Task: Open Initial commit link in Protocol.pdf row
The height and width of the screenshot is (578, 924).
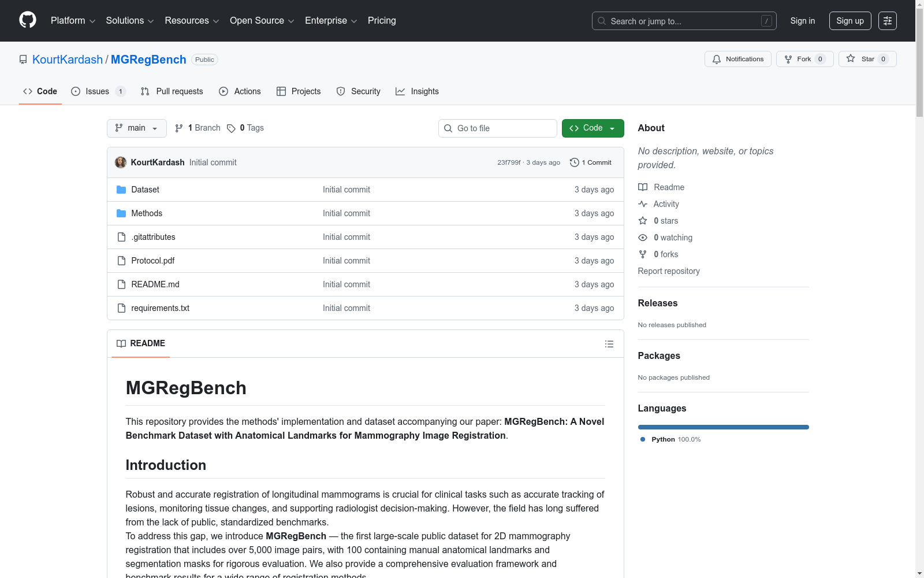Action: [346, 261]
